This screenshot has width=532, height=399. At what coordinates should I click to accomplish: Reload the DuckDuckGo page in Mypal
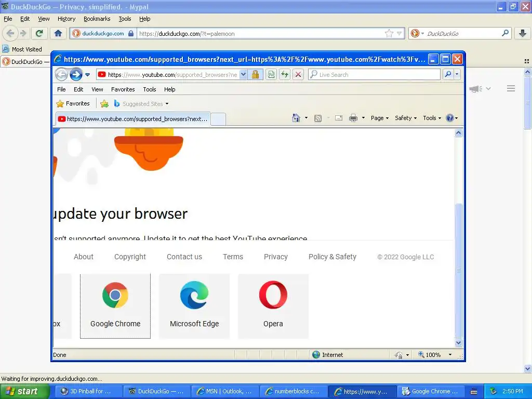point(39,33)
